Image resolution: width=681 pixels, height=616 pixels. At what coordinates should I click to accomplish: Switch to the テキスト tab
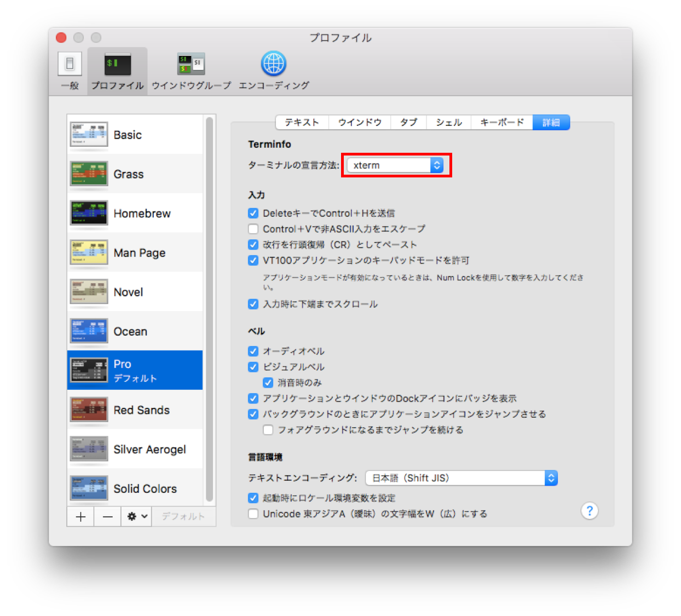coord(302,122)
